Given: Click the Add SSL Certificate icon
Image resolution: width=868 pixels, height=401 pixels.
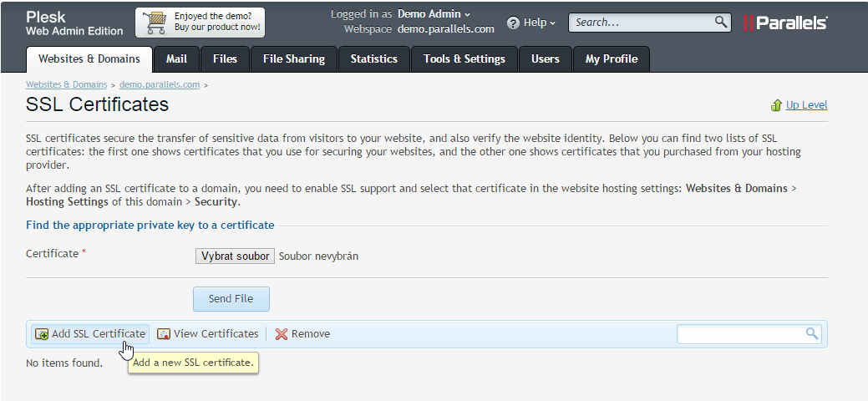Looking at the screenshot, I should pyautogui.click(x=41, y=334).
